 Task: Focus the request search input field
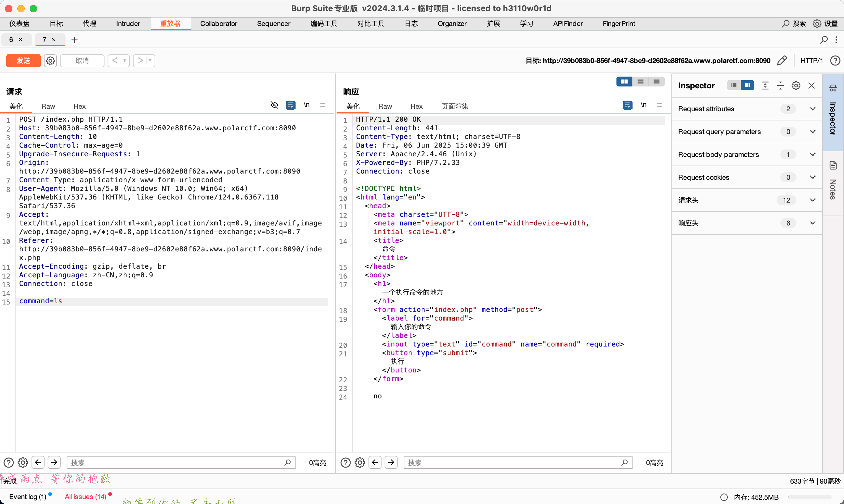[x=177, y=463]
